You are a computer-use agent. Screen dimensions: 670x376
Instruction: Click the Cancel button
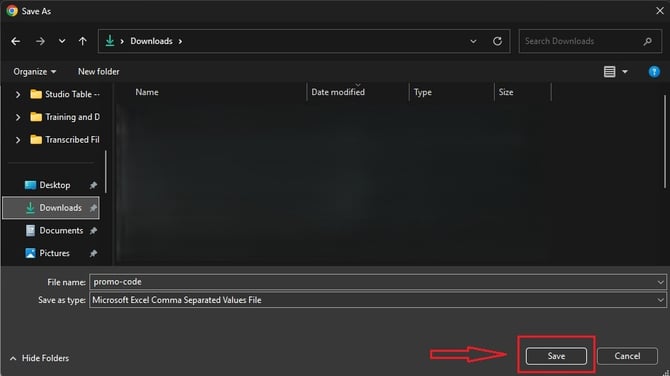(627, 356)
